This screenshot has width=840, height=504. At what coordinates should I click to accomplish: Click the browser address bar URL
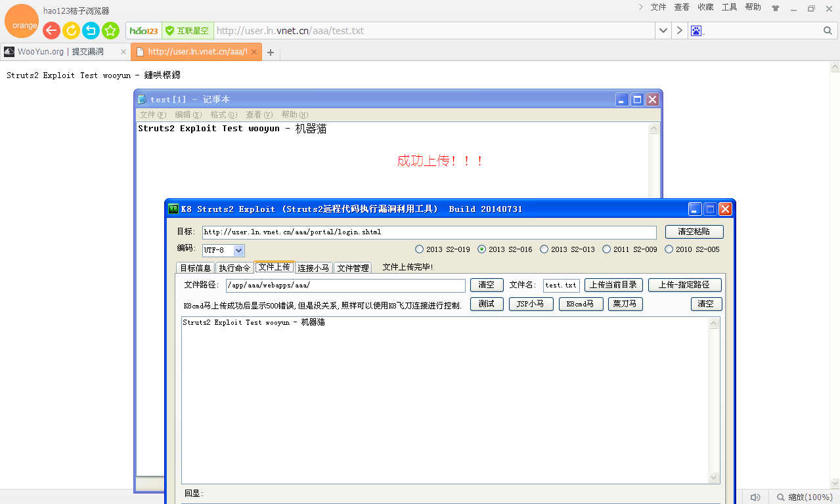(x=434, y=31)
